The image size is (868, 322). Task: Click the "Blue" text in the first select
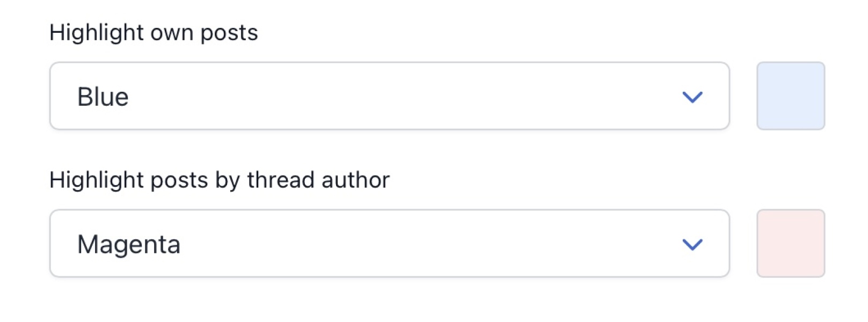coord(103,97)
